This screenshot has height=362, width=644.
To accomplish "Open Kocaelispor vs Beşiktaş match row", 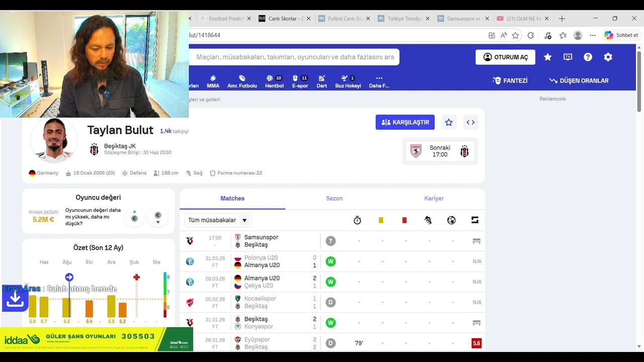I will pyautogui.click(x=332, y=302).
